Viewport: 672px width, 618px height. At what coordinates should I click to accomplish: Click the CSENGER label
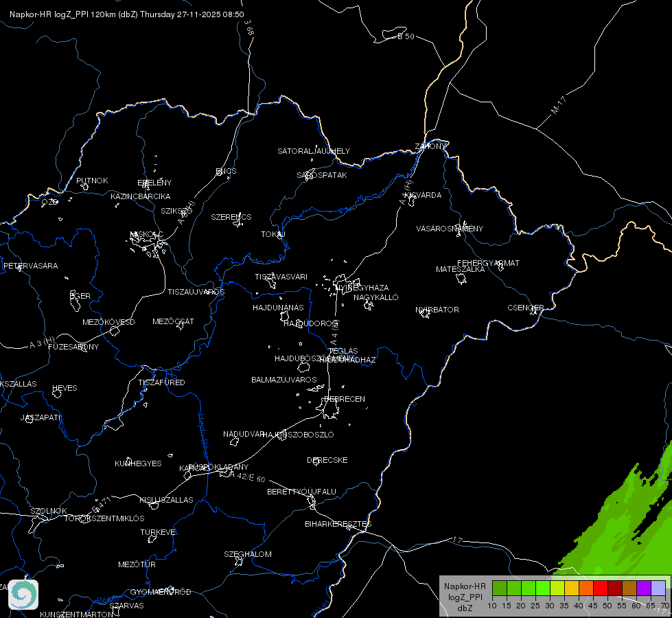[x=526, y=308]
